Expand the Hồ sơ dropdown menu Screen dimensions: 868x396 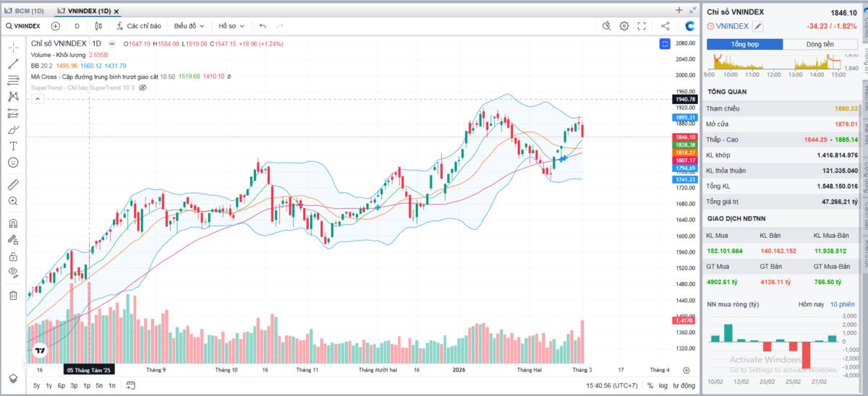(231, 26)
